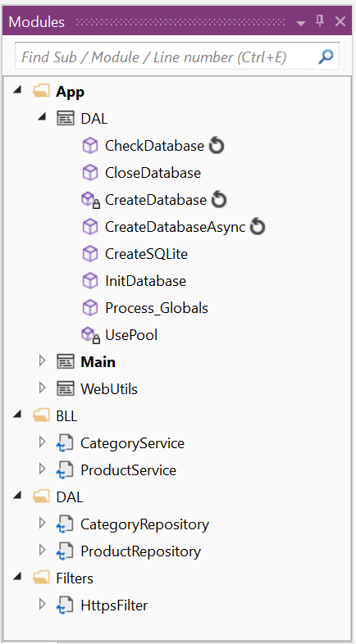The width and height of the screenshot is (356, 644).
Task: Select the CloseDatabase sub
Action: point(153,173)
